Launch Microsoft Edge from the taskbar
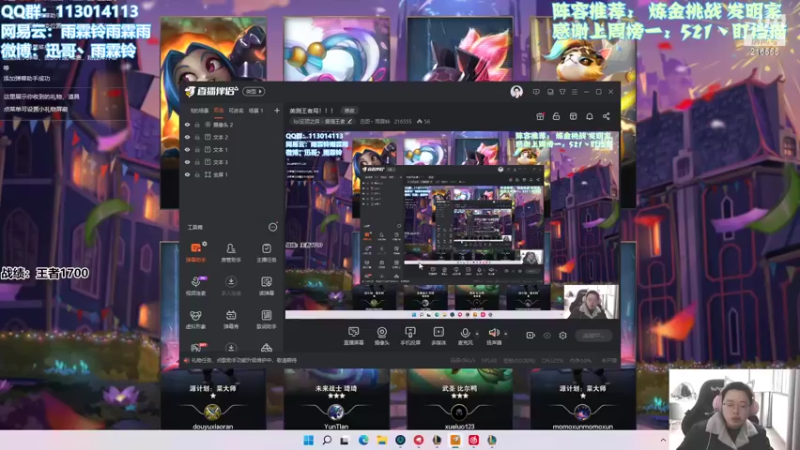Viewport: 800px width, 450px height. [363, 440]
